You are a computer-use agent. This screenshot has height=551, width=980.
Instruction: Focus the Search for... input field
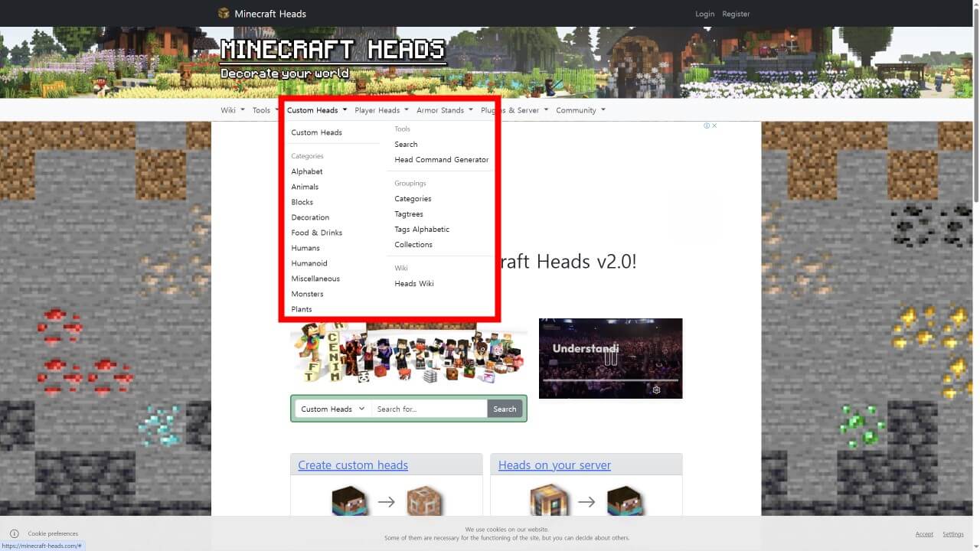[x=430, y=409]
